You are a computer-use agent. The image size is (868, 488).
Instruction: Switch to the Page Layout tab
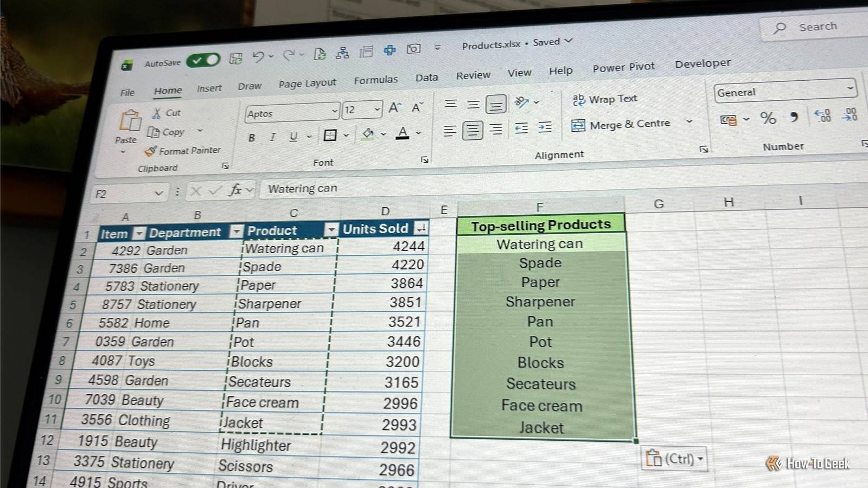pyautogui.click(x=307, y=84)
